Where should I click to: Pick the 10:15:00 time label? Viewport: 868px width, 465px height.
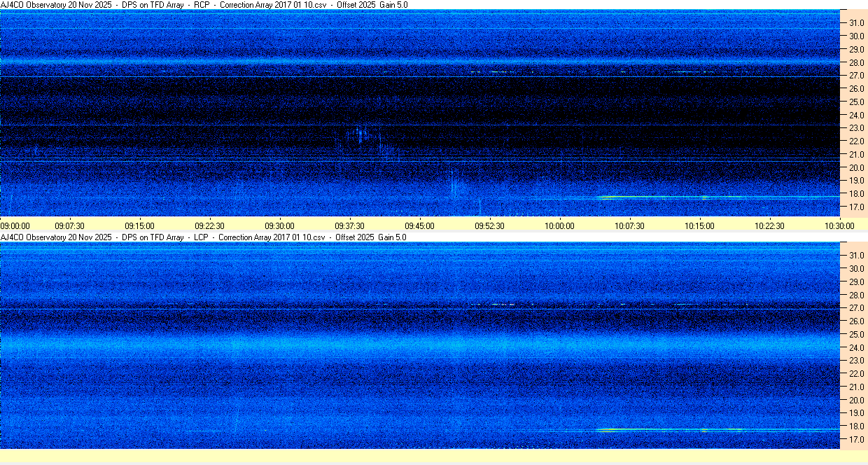click(700, 225)
